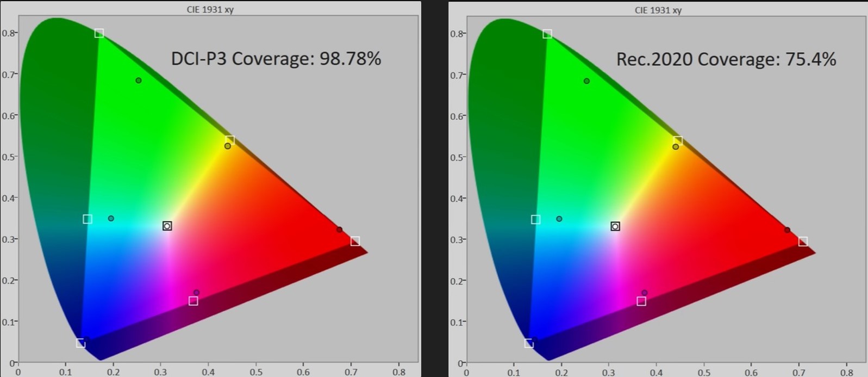Click the blue target square in the DCI-P3 chart
868x377 pixels.
(x=80, y=343)
